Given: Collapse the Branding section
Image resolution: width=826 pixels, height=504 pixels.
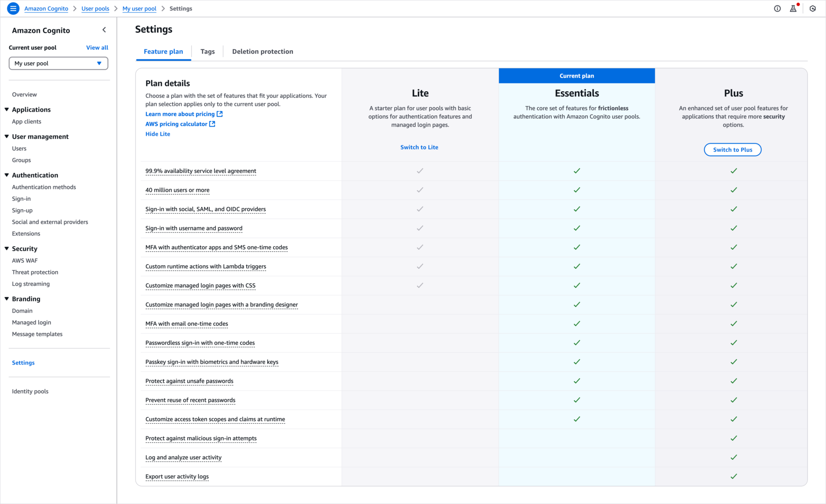Looking at the screenshot, I should (x=7, y=299).
